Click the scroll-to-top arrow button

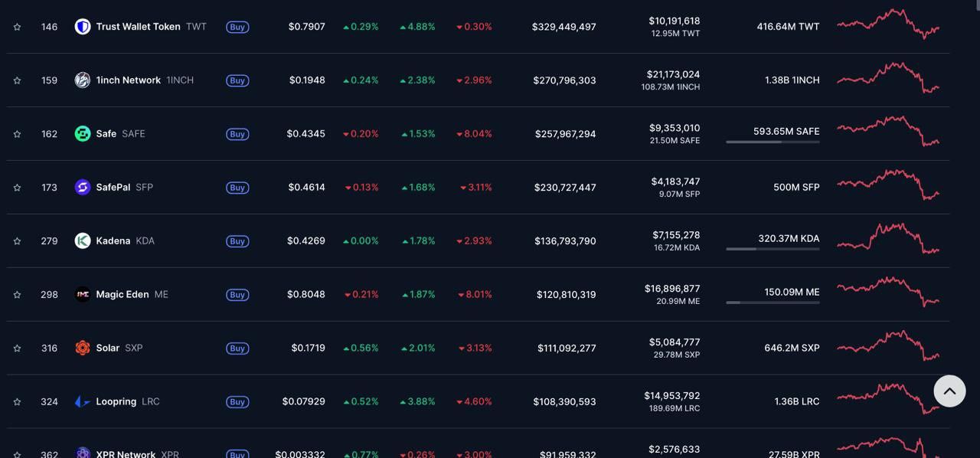point(949,391)
